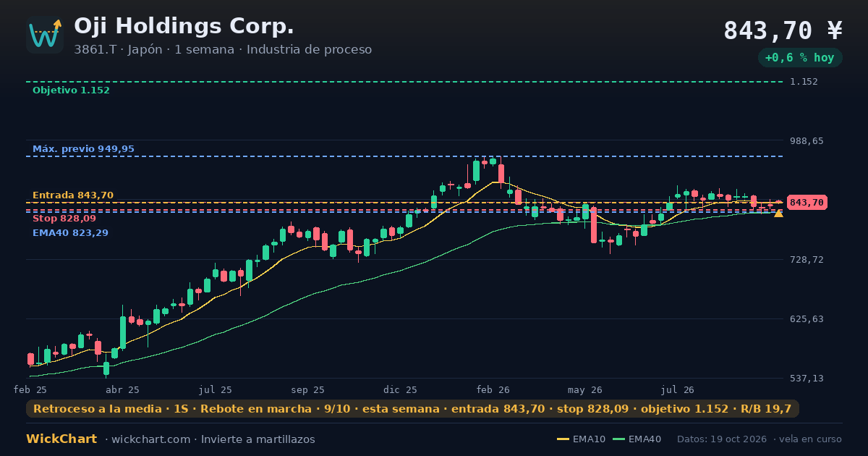
Task: Click the 988,65 price axis value
Action: [x=807, y=140]
